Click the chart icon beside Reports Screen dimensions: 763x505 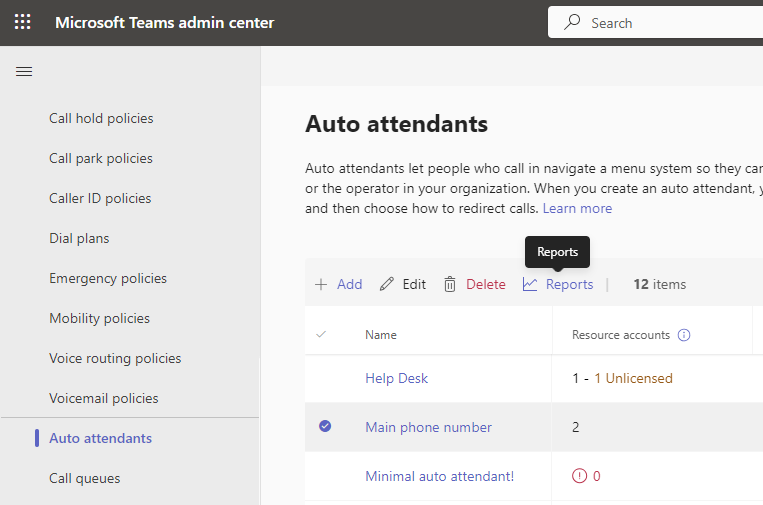(530, 284)
